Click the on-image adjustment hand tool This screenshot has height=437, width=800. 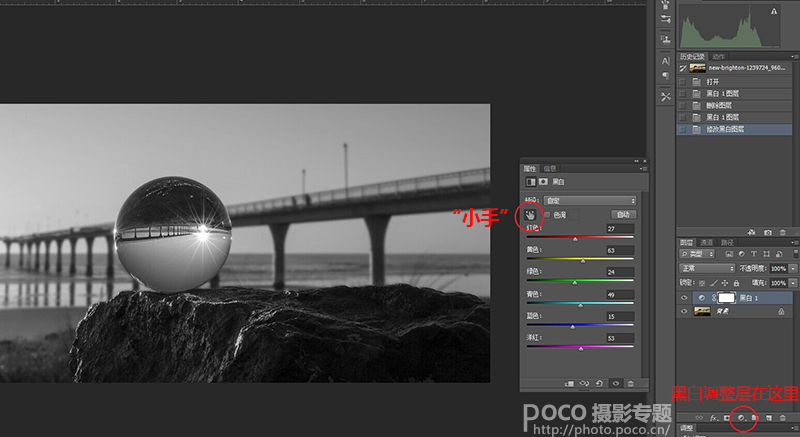pos(529,215)
